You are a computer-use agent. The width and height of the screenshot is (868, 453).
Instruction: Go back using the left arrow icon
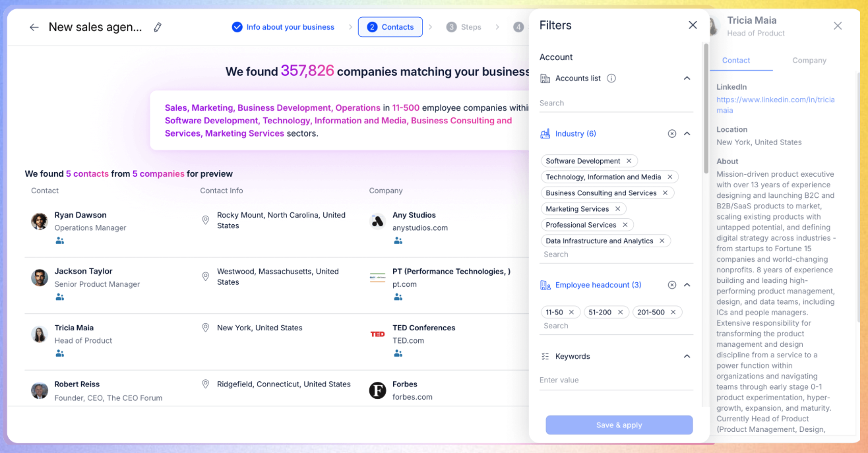34,27
